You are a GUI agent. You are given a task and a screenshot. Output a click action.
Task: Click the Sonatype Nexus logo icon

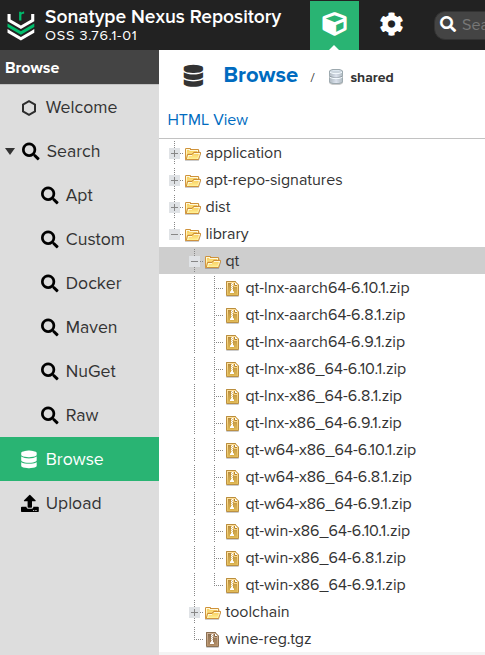point(20,25)
